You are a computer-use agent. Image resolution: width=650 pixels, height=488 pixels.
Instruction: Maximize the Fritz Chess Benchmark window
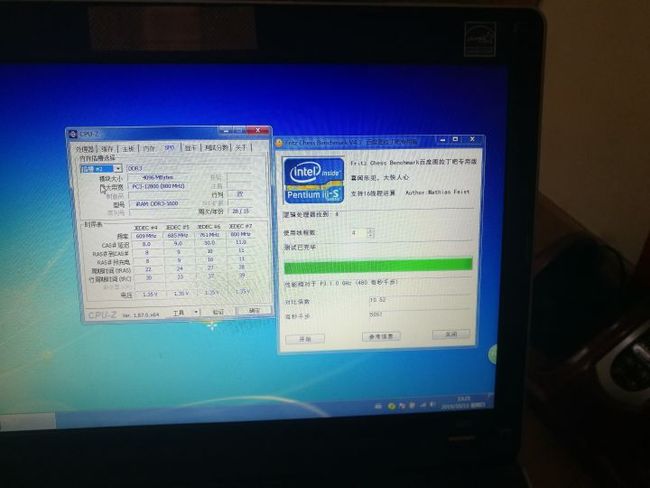coord(455,139)
